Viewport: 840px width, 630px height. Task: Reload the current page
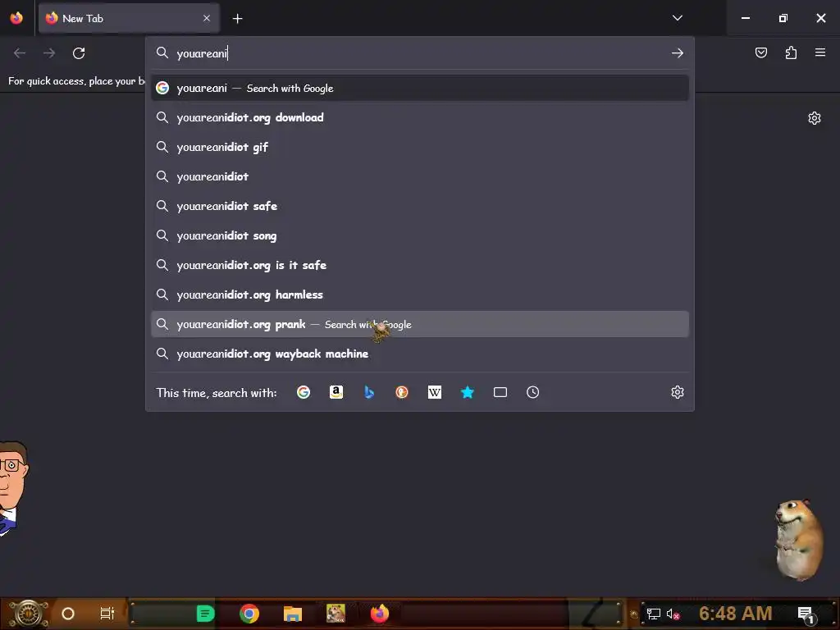point(79,53)
